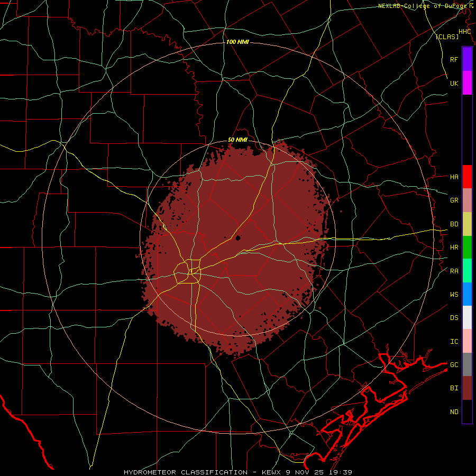Click the HR legend label
Screen dimensions: 476x476
(x=454, y=248)
